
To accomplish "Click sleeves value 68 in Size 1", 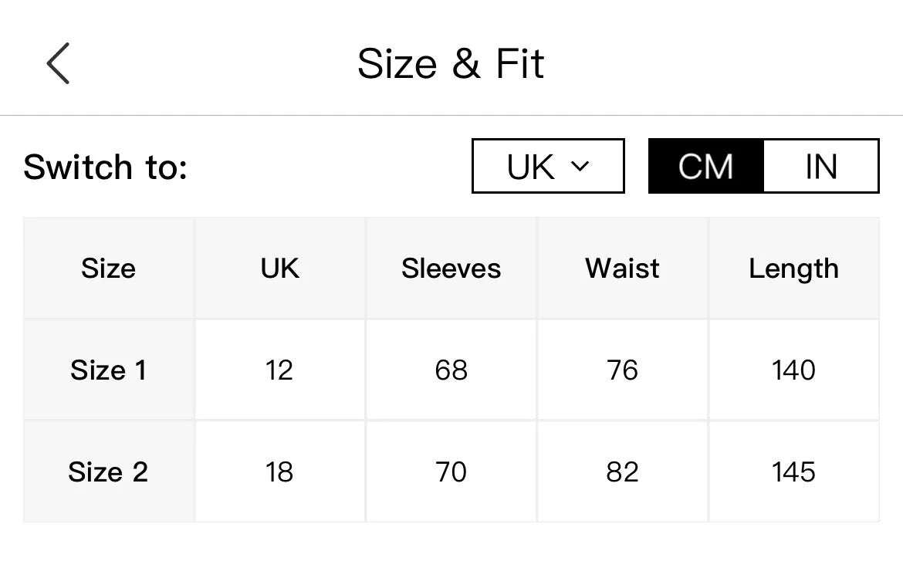I will point(451,370).
